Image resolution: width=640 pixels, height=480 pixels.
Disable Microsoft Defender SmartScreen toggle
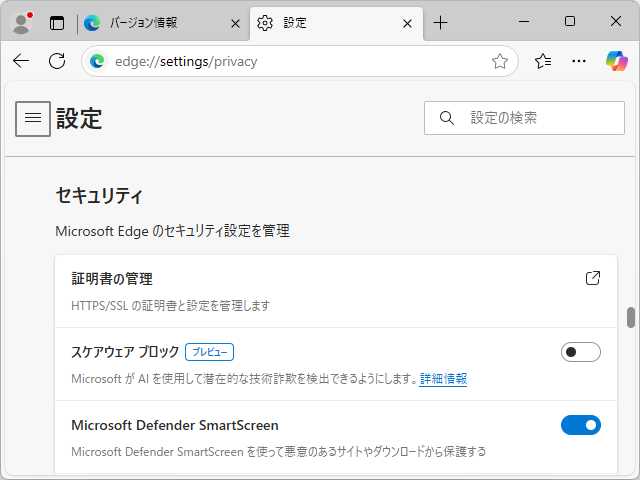pos(580,425)
